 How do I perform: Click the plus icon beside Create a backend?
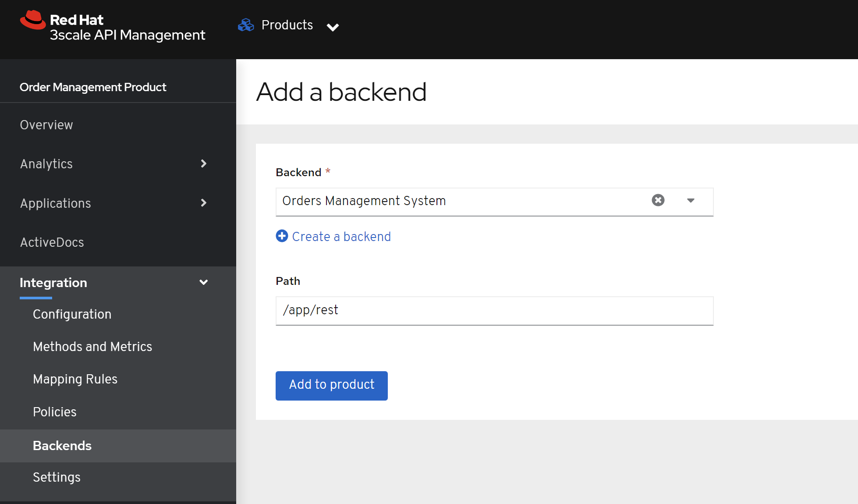(282, 236)
